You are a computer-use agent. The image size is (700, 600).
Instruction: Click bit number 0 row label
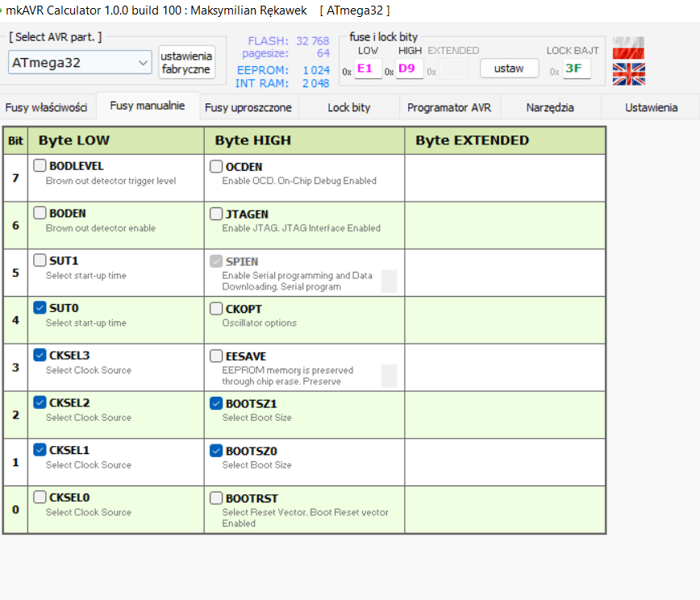tap(15, 510)
